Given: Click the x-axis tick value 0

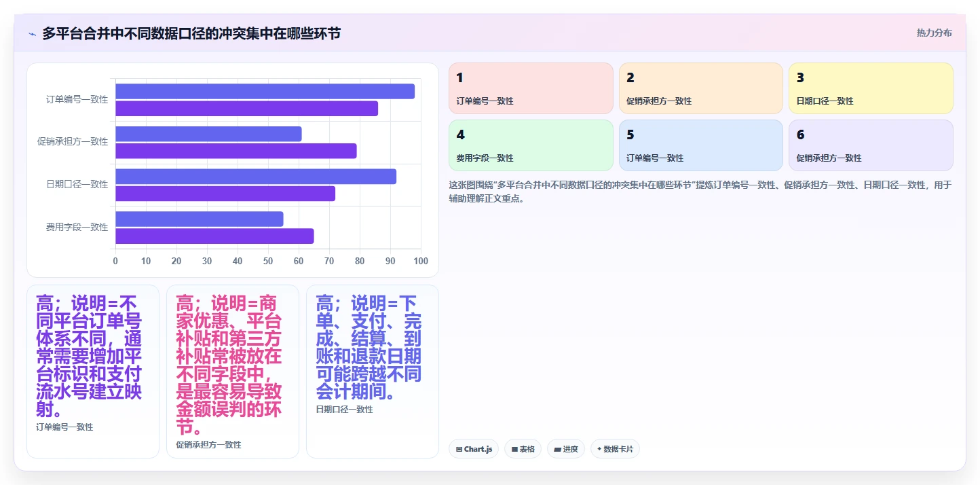Looking at the screenshot, I should [x=115, y=262].
